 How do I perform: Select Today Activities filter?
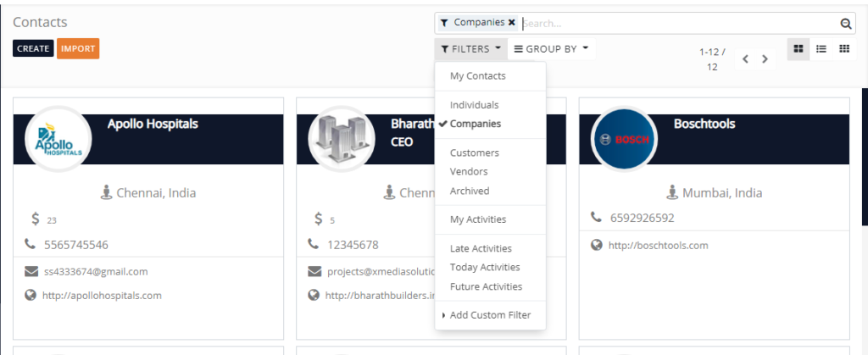[x=485, y=267]
